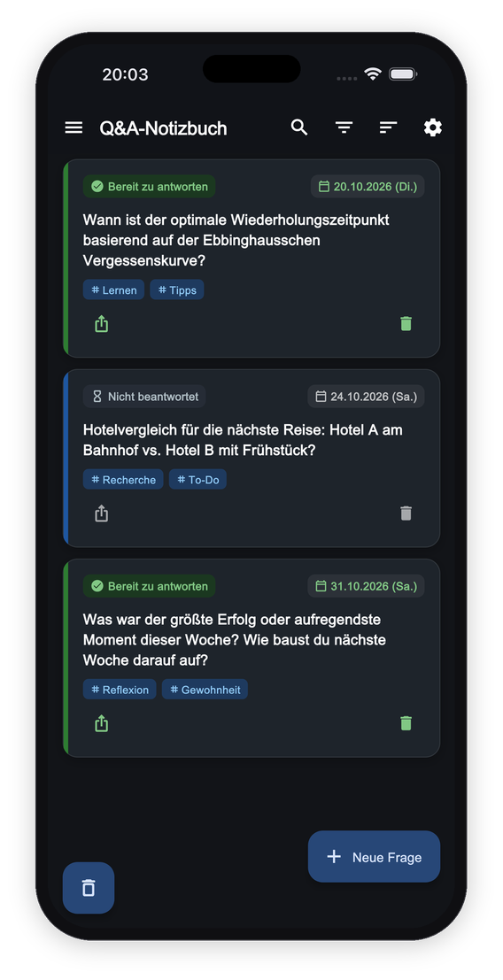Select the Tipps hashtag chip
This screenshot has height=980, width=503.
click(177, 290)
